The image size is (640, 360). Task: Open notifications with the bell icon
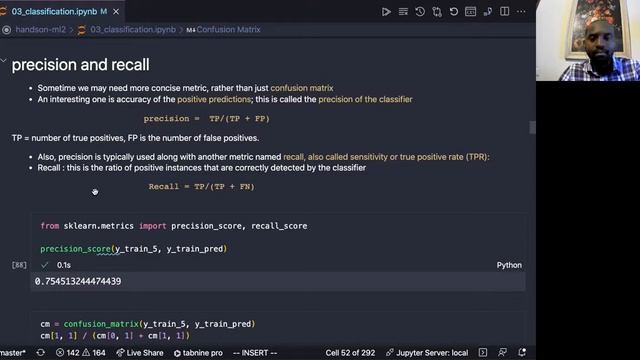click(522, 352)
